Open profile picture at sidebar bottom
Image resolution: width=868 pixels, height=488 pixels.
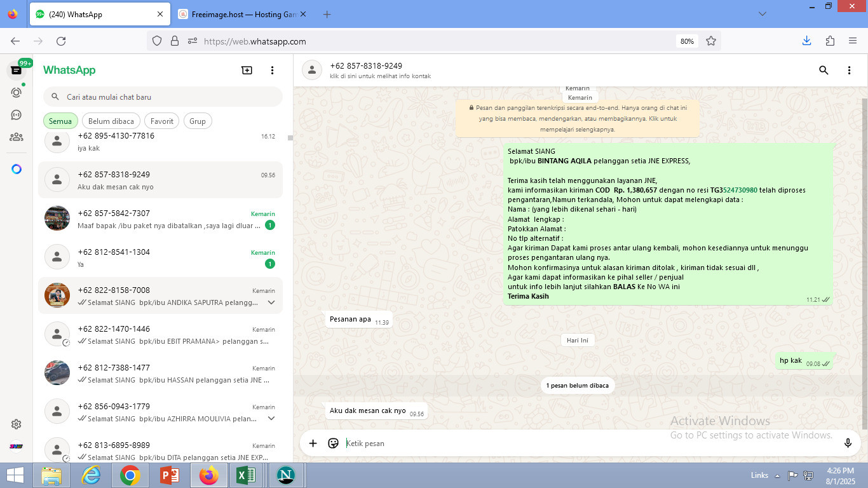[x=17, y=446]
